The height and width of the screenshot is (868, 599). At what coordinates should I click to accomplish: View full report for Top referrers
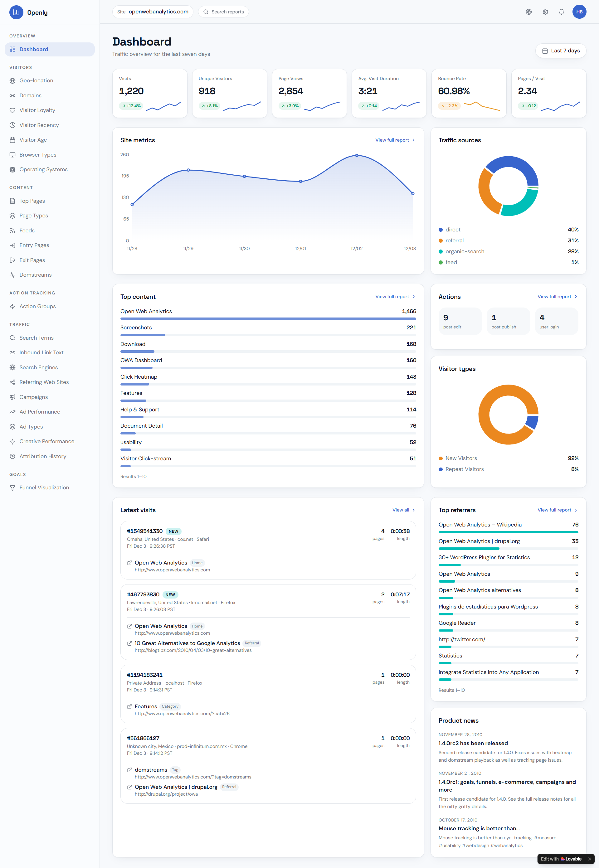557,510
